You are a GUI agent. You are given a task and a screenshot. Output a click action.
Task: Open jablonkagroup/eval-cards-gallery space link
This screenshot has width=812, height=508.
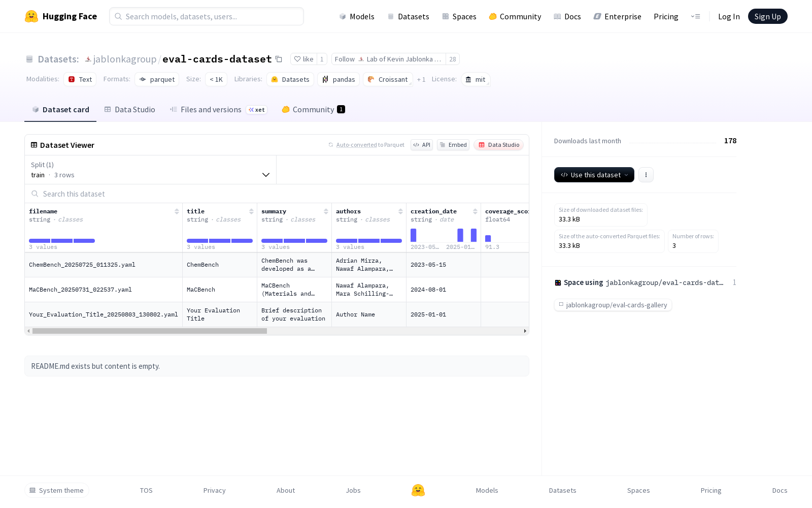coord(613,305)
